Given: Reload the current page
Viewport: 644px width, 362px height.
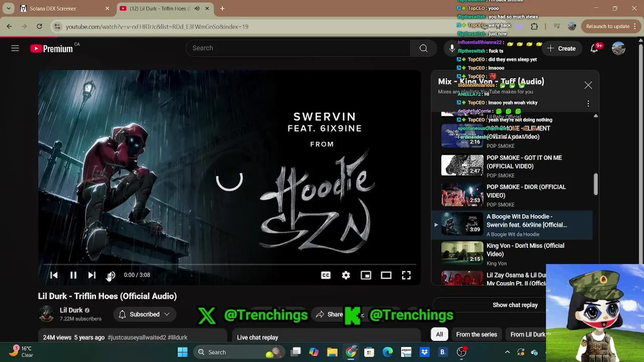Looking at the screenshot, I should 39,26.
